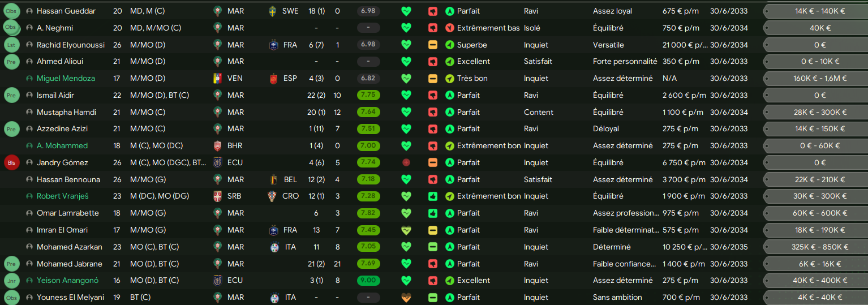The image size is (868, 305).
Task: Click the Serbia crest in Robert Vranješ's row
Action: tap(218, 196)
